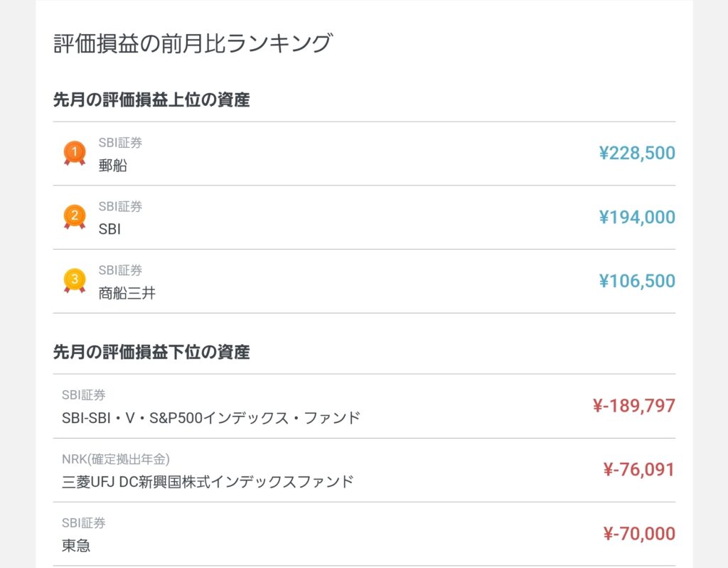Click the gold rank 1 medal icon
The width and height of the screenshot is (728, 568).
74,152
